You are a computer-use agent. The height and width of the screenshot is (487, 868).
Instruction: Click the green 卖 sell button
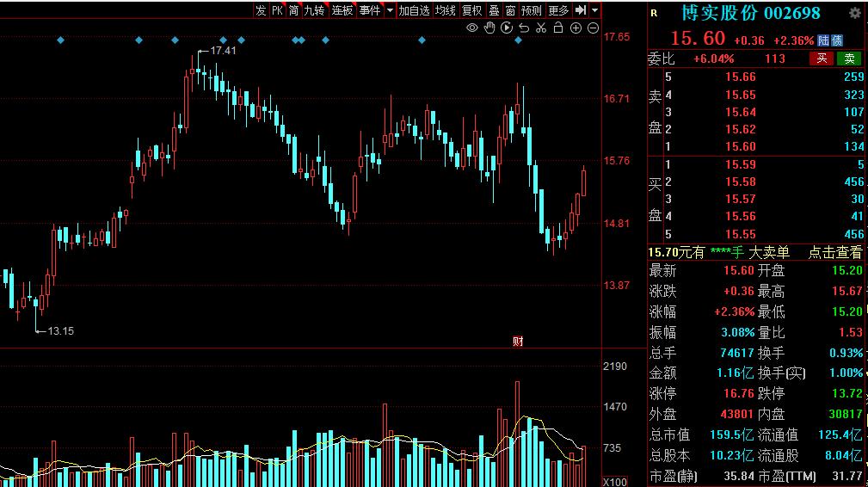(x=849, y=59)
